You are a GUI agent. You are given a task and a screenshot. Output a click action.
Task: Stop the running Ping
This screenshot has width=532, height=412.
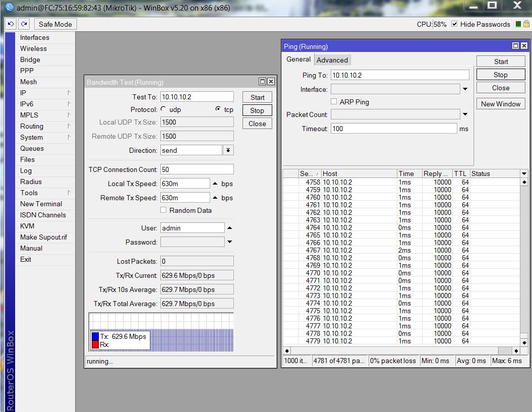[501, 75]
